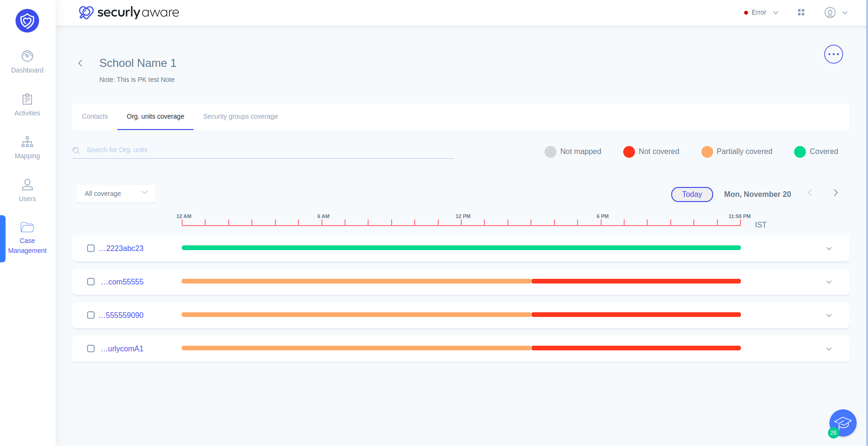The height and width of the screenshot is (446, 868).
Task: Open the ...urlycomA1 org unit link
Action: tap(122, 349)
